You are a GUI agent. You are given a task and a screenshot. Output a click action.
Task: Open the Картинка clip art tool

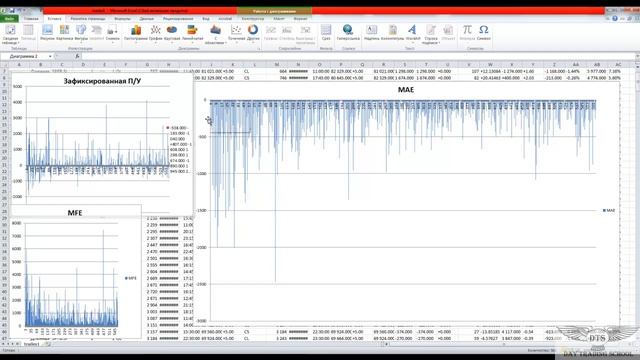point(64,33)
